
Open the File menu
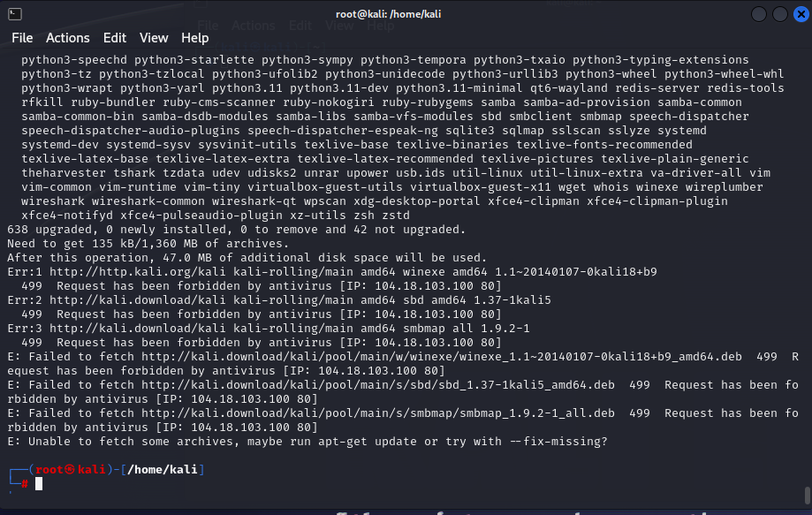(22, 38)
